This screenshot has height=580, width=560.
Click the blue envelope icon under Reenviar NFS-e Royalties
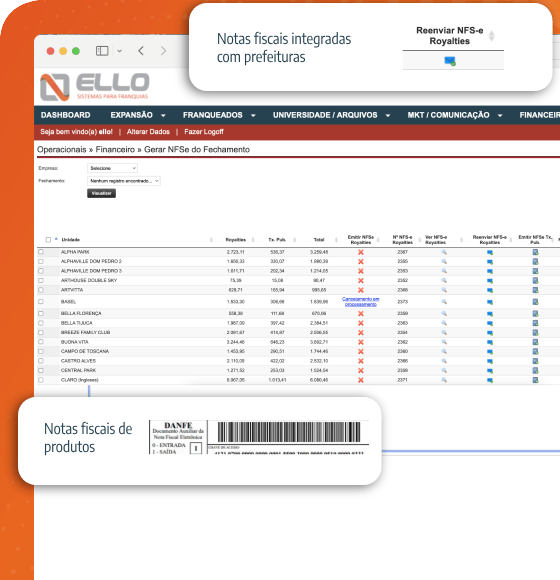click(450, 61)
